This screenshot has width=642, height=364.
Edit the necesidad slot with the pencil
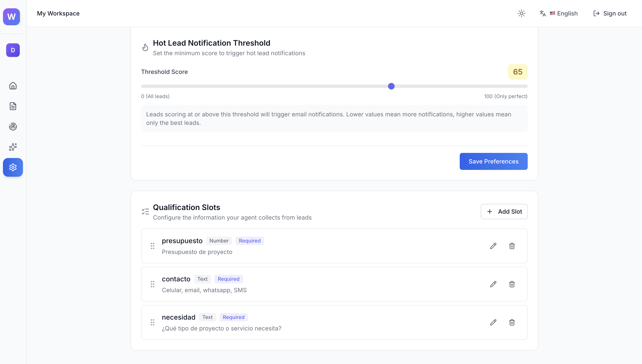coord(493,323)
